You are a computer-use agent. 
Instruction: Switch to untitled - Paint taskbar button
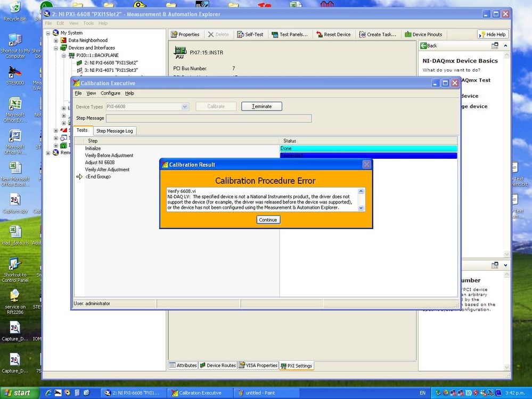(266, 393)
